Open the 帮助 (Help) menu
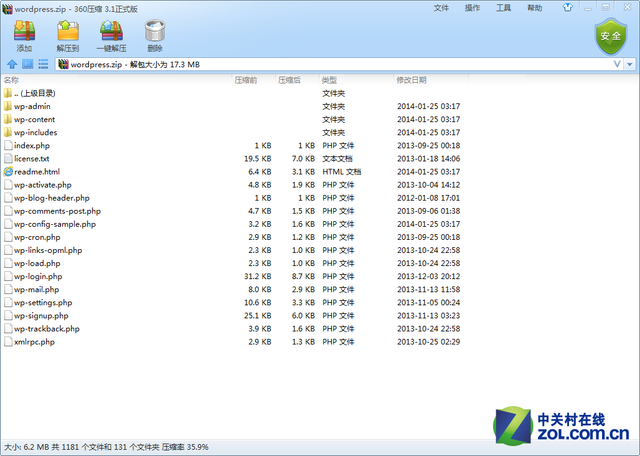 [535, 8]
